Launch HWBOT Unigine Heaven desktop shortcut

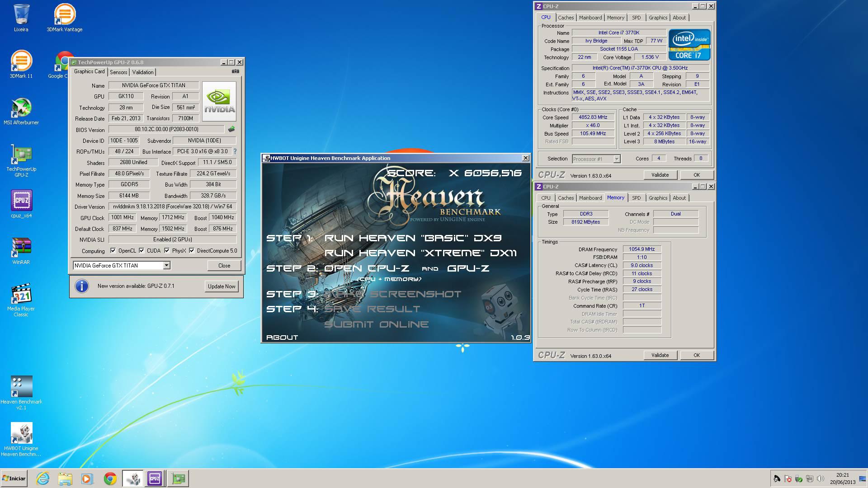pos(21,439)
